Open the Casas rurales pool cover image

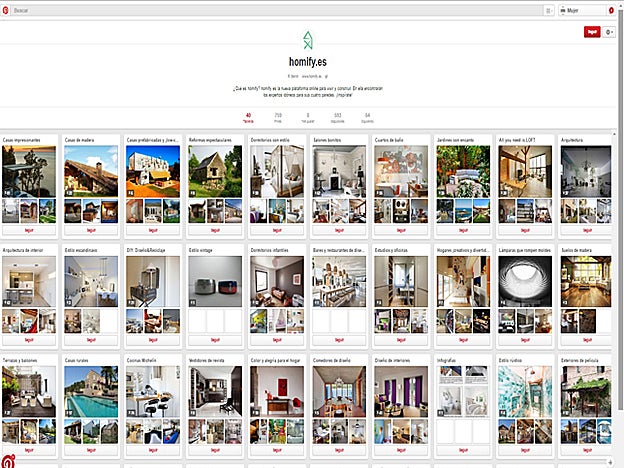click(x=92, y=390)
